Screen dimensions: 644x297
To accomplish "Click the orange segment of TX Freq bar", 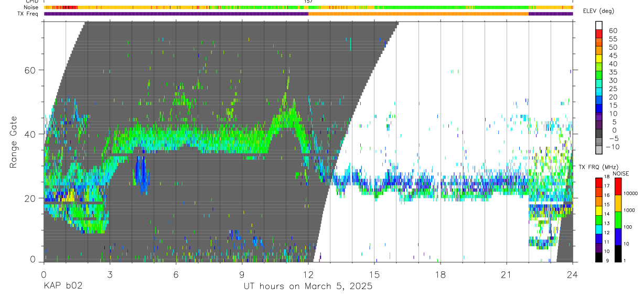I will 418,14.
